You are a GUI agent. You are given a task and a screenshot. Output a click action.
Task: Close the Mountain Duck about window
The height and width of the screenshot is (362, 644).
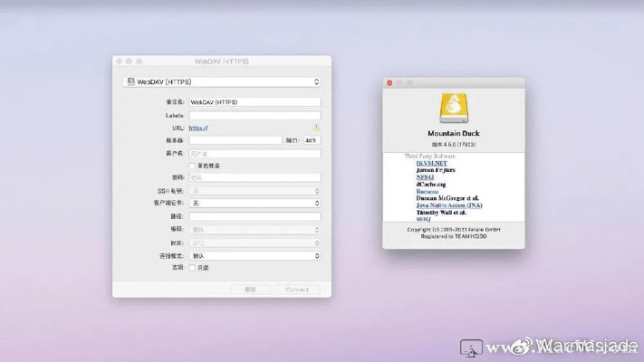click(390, 83)
